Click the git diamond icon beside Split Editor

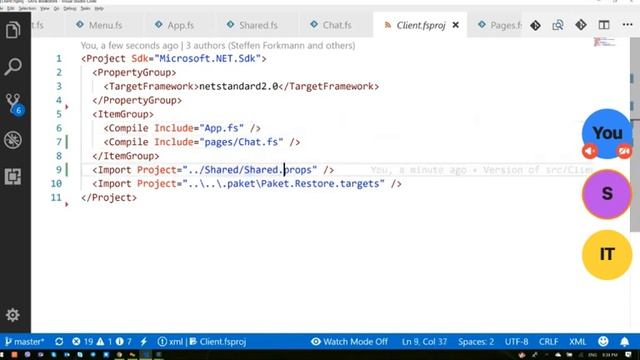[581, 25]
